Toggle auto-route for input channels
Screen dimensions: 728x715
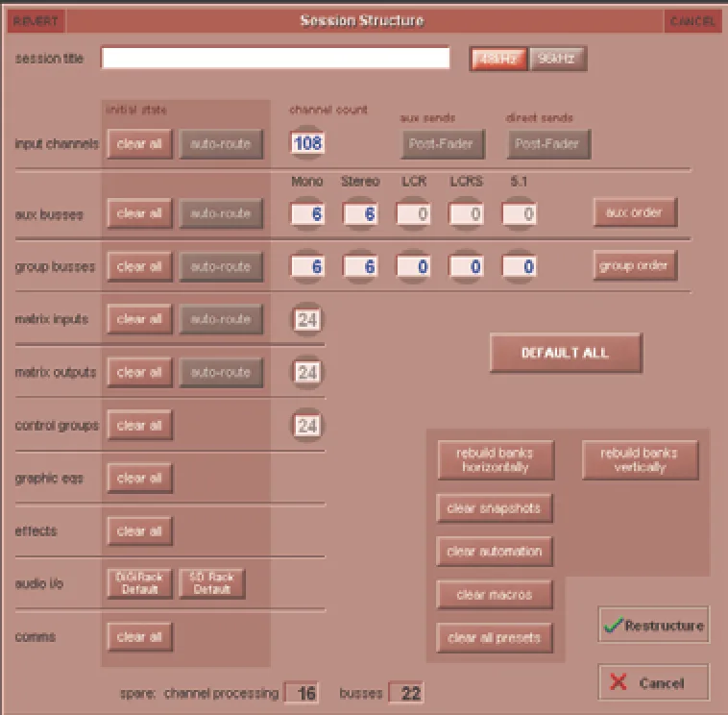click(x=221, y=144)
